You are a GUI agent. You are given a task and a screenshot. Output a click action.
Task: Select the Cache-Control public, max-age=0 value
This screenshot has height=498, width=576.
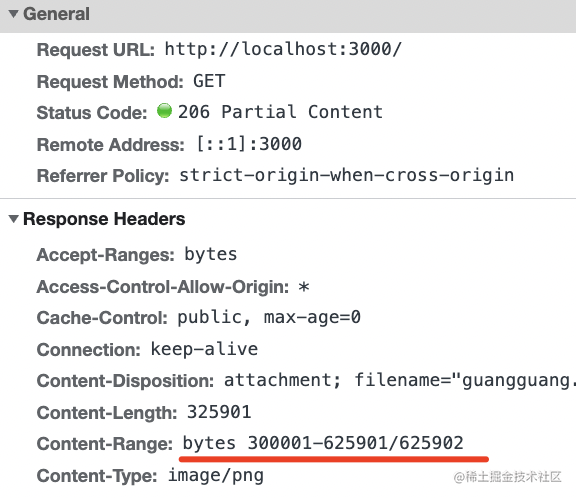pos(269,317)
